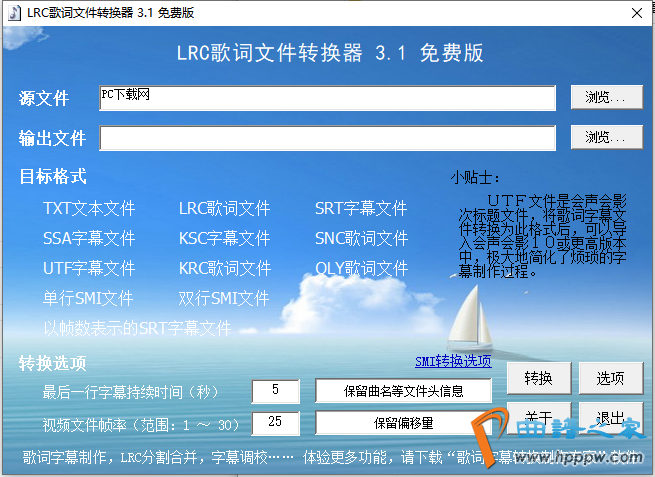Select 单行SMI文件 format option
The width and height of the screenshot is (655, 477).
tap(88, 299)
